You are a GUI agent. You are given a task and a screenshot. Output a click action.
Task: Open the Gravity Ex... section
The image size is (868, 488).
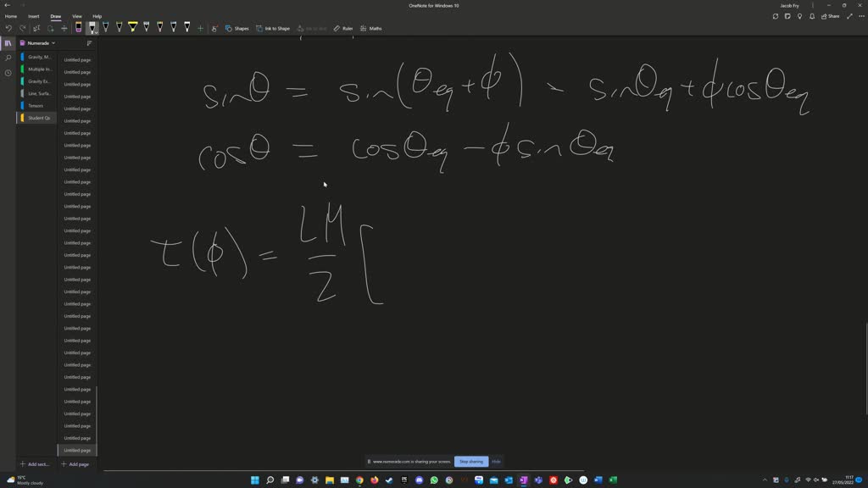click(37, 81)
